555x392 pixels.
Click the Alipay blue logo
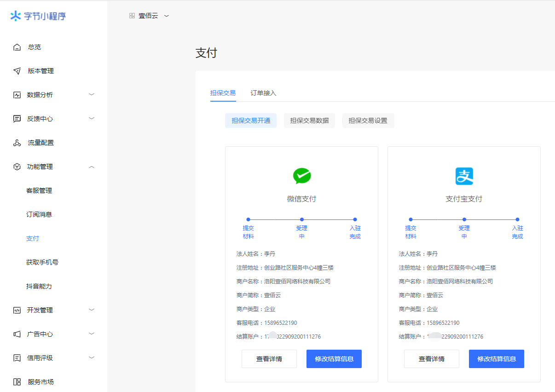464,176
